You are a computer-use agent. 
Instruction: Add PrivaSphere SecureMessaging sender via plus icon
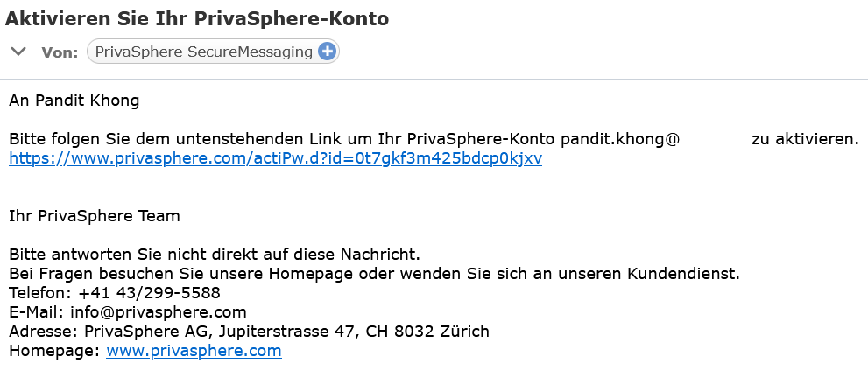point(327,52)
